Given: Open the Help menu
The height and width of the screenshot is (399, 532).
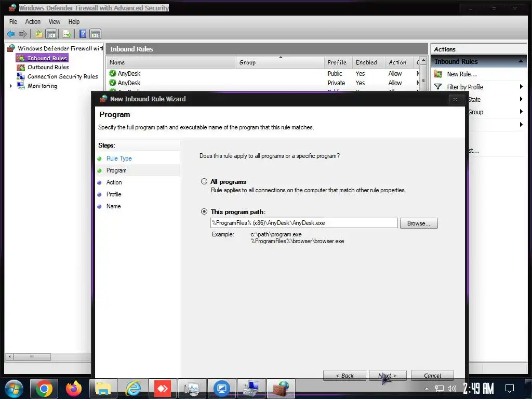Looking at the screenshot, I should (x=74, y=22).
